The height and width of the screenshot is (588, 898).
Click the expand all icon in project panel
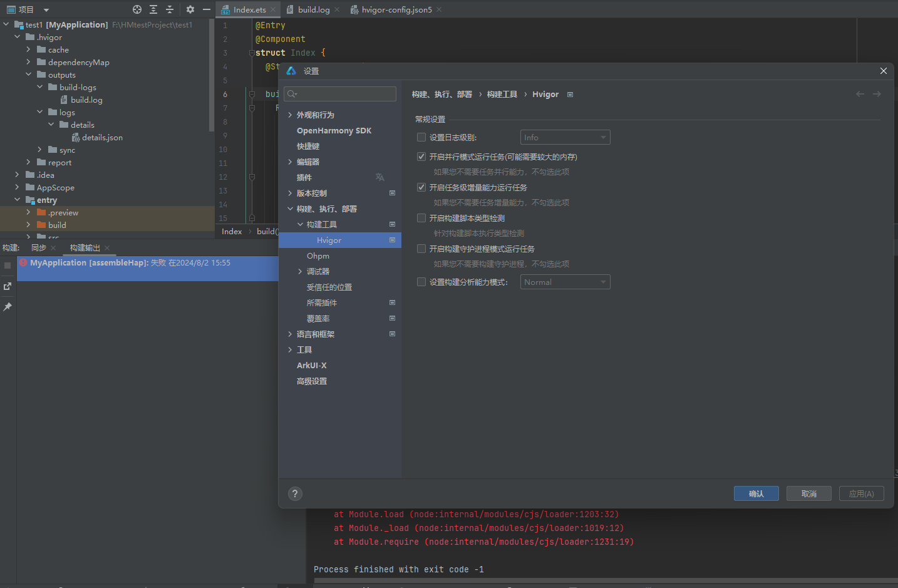point(153,9)
